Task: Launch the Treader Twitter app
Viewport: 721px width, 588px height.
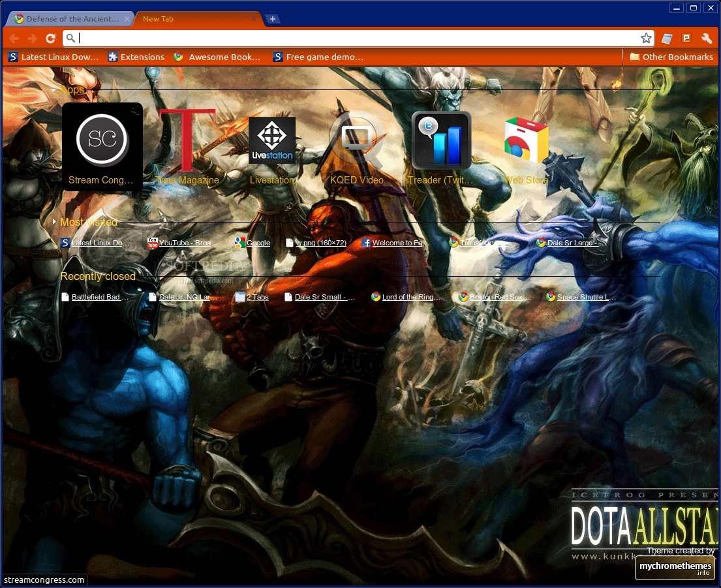Action: point(440,147)
